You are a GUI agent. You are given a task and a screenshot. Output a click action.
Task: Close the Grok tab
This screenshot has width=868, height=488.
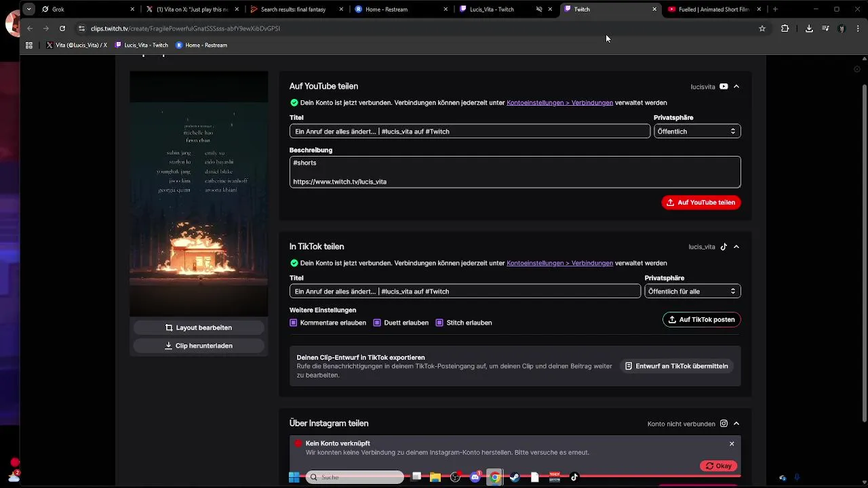pos(134,9)
